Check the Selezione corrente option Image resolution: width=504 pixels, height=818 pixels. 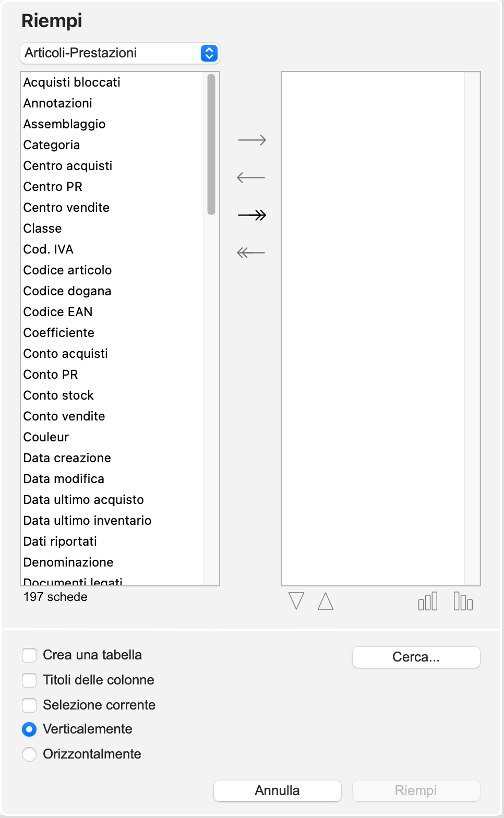29,705
